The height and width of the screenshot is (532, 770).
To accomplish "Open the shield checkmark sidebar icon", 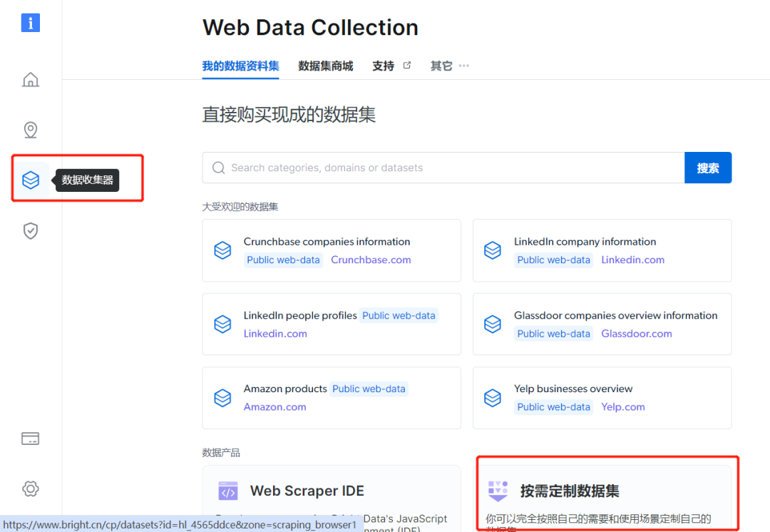I will [31, 230].
